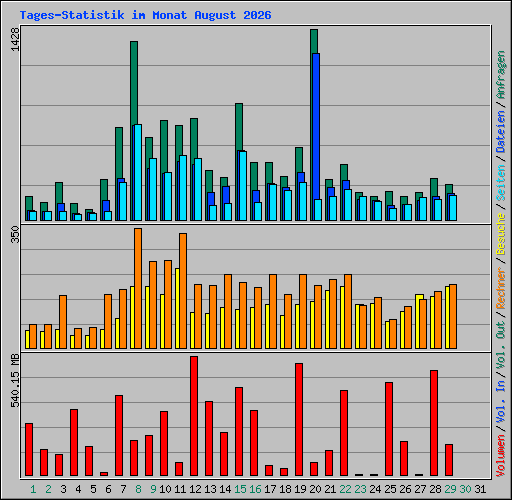Click the blue Dateien bar for day 20
Screen dimensions: 512x500
316,126
